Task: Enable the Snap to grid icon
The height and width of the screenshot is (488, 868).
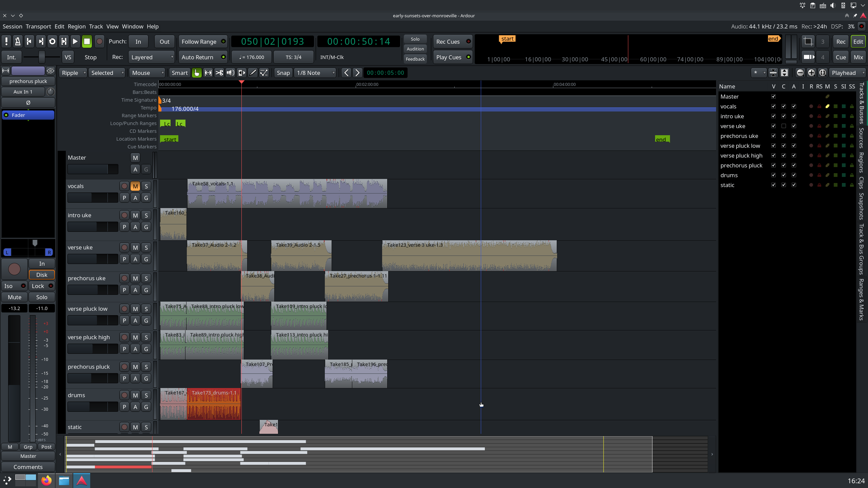Action: 283,73
